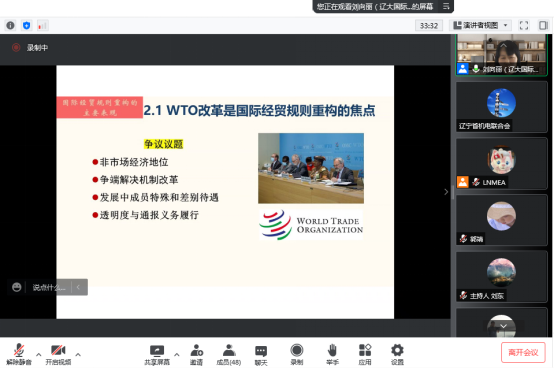Check the network signal status icon
554x368 pixels.
[42, 25]
